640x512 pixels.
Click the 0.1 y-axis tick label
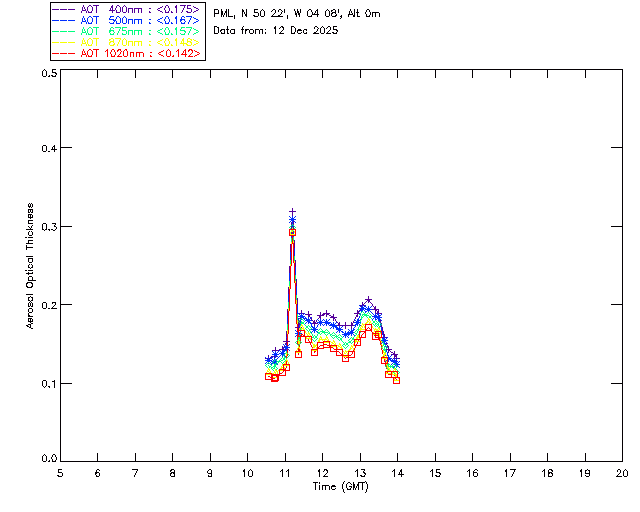(49, 384)
